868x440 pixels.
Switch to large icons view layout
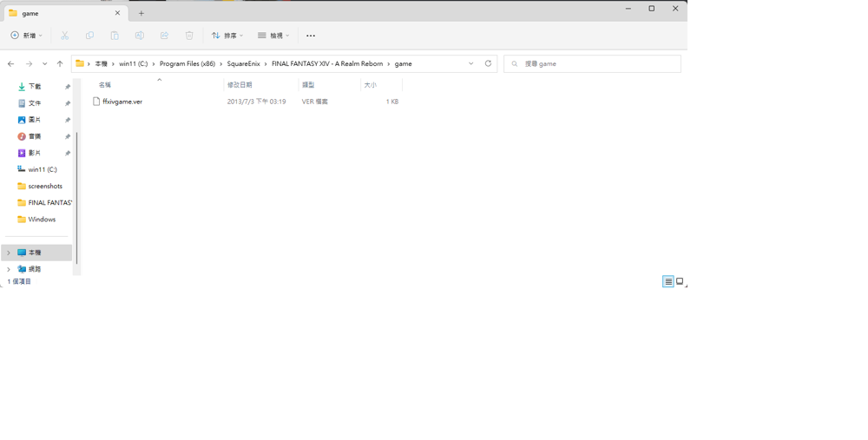click(x=680, y=281)
